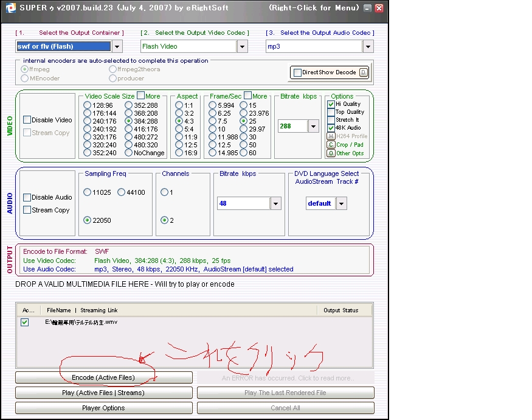Check More beside Video Scale Size

pos(141,96)
